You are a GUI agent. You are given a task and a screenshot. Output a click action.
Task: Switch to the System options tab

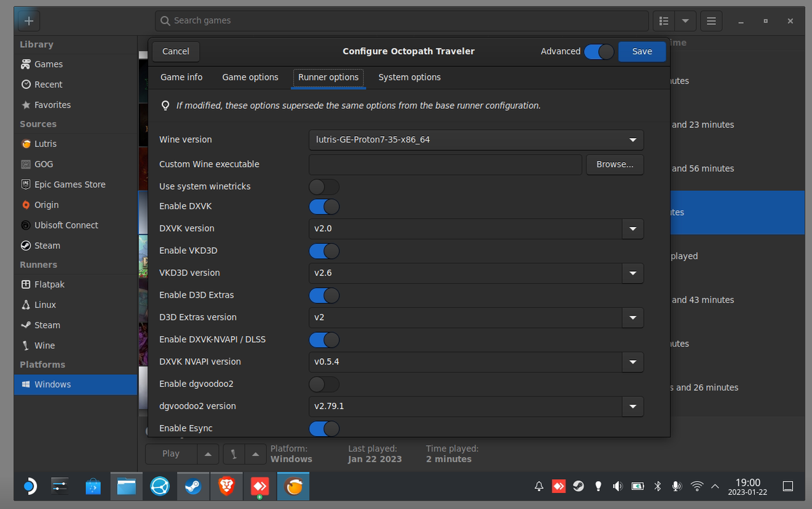point(410,78)
